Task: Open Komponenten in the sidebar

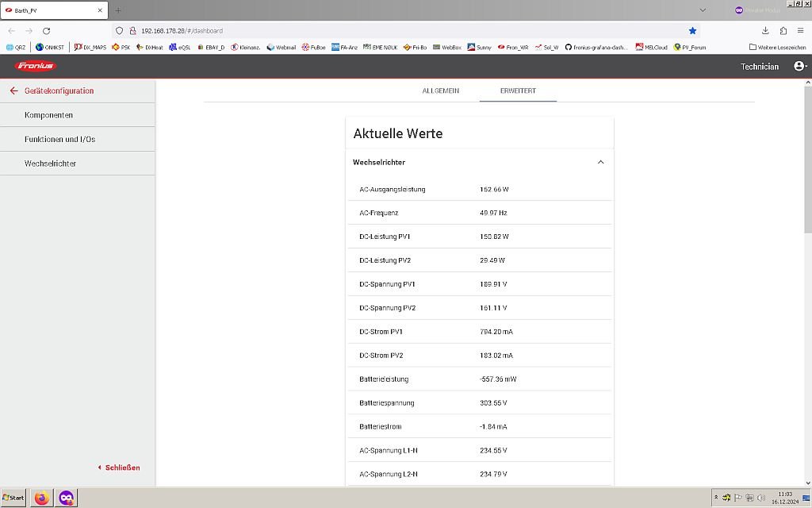Action: click(x=48, y=115)
